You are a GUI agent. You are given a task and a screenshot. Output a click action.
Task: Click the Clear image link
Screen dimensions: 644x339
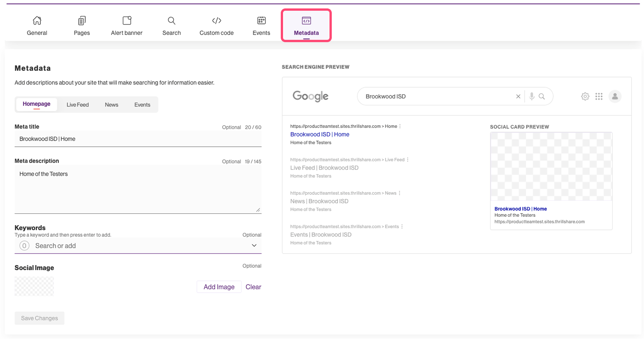point(253,287)
